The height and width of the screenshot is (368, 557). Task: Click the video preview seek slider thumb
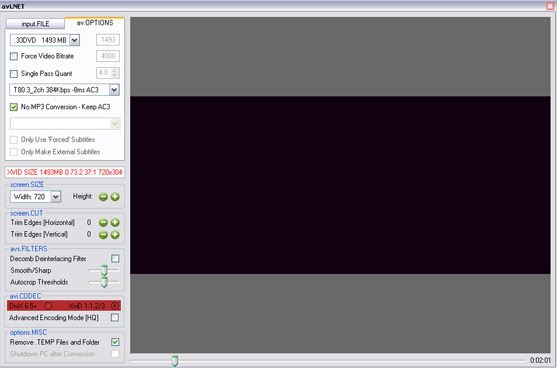pos(174,361)
